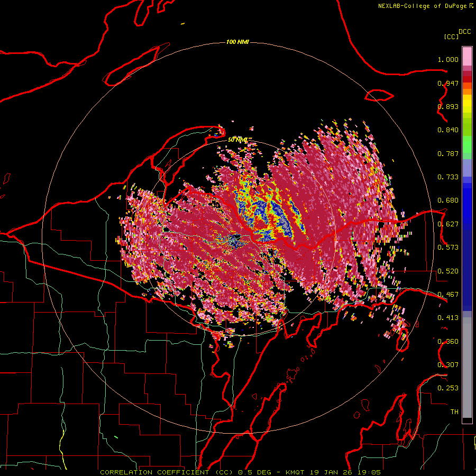The width and height of the screenshot is (476, 476).
Task: Click the 0.840 scale value
Action: pos(448,130)
